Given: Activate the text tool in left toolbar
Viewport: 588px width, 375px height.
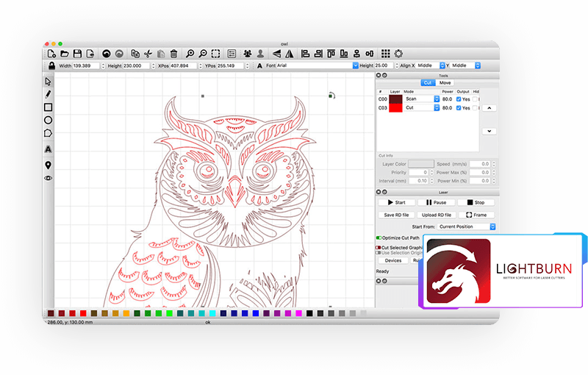Looking at the screenshot, I should point(49,149).
